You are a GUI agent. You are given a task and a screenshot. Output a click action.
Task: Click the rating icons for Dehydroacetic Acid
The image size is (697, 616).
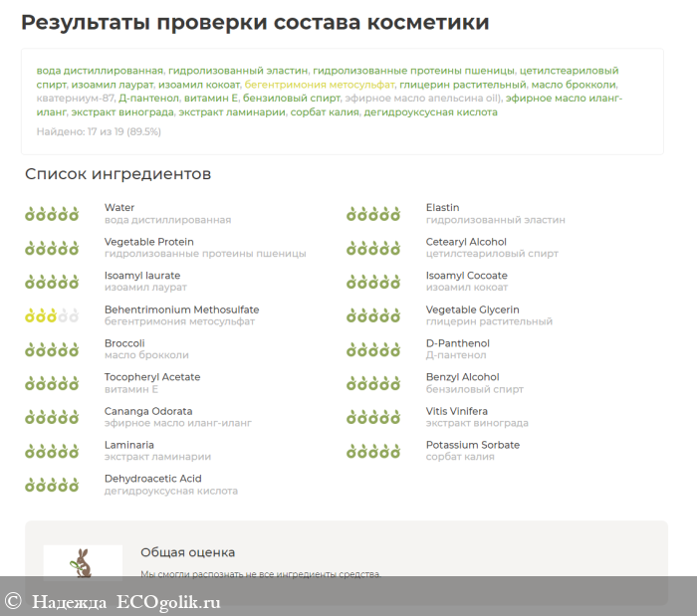tap(52, 485)
